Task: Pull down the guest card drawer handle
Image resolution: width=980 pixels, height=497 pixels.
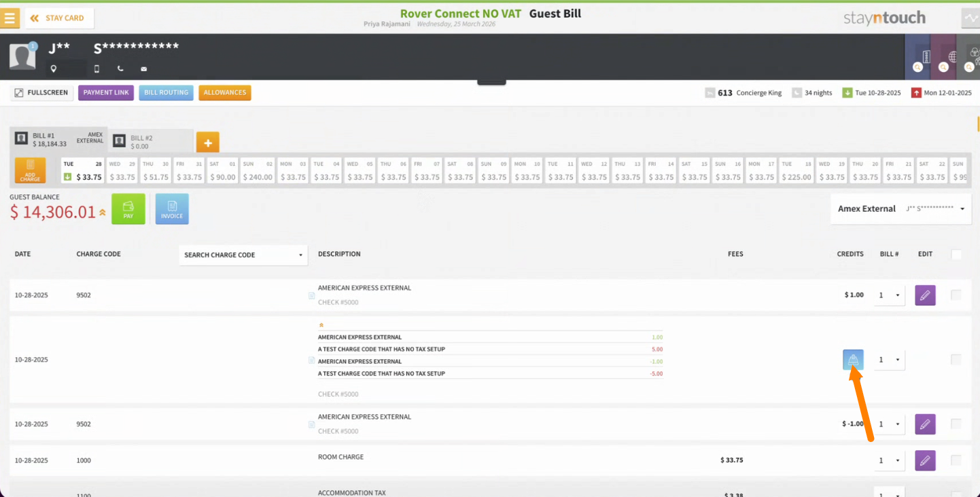Action: pyautogui.click(x=491, y=82)
